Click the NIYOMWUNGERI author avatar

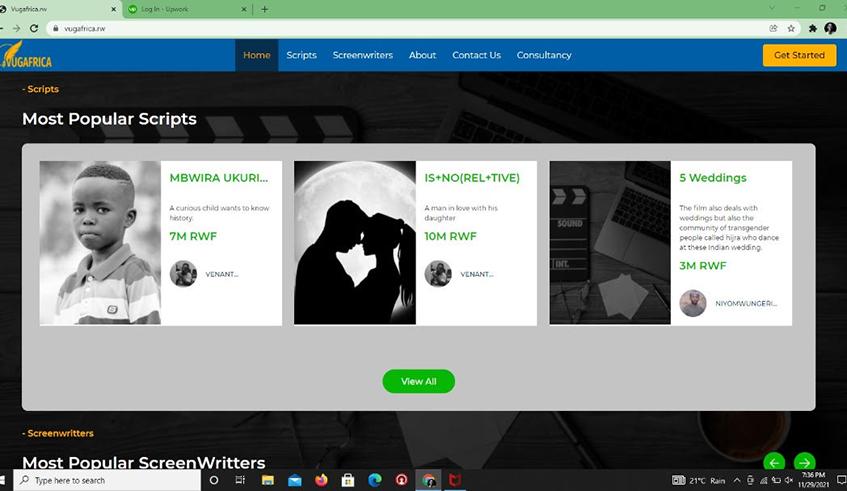pyautogui.click(x=693, y=303)
